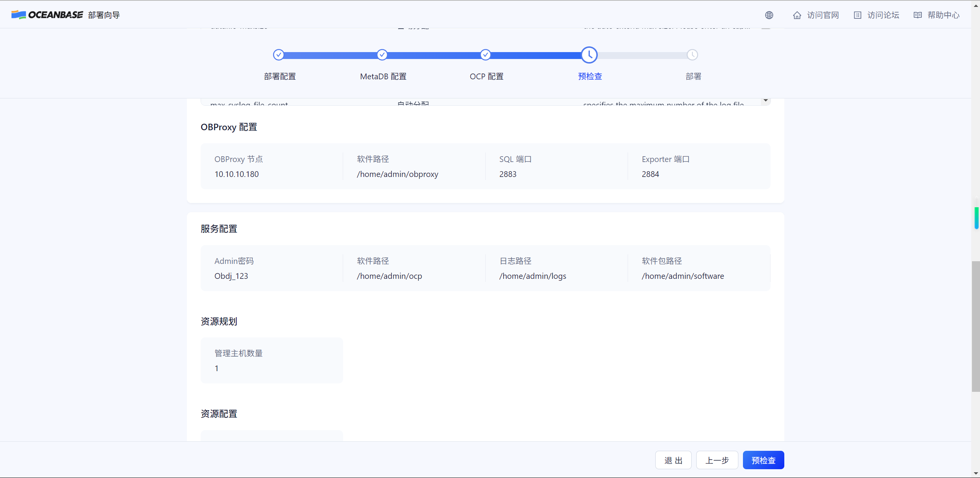
Task: Click the MetaDB 配置 step checkmark circle
Action: click(x=382, y=55)
